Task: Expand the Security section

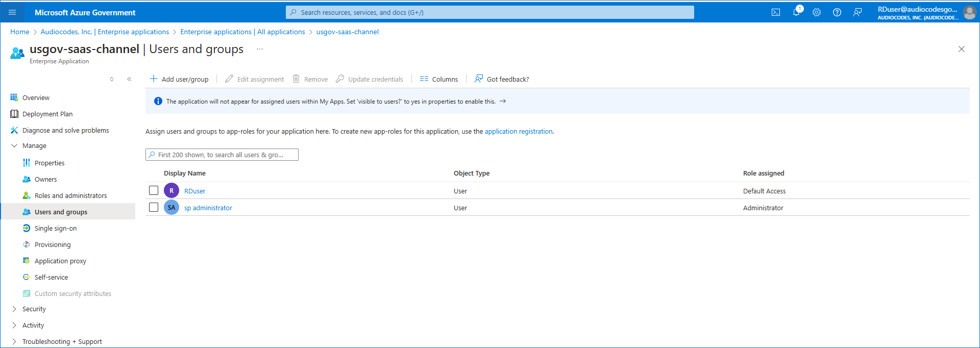Action: [x=14, y=309]
